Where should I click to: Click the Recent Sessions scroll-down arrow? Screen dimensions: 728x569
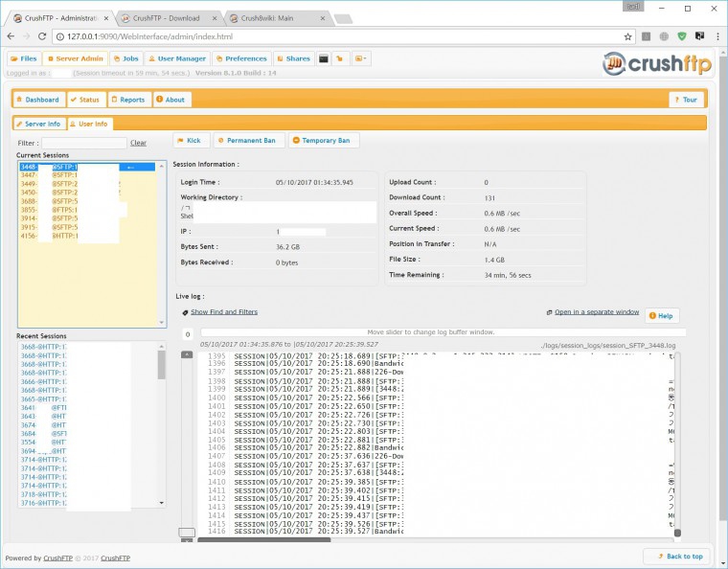(x=162, y=503)
